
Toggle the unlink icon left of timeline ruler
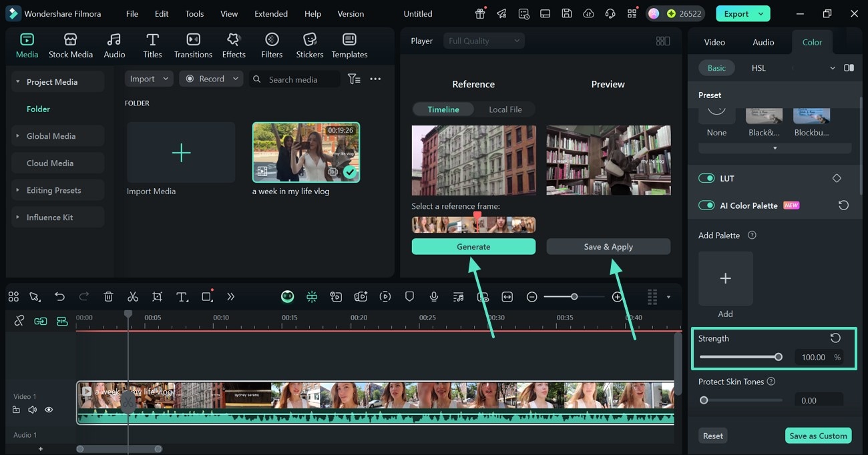(x=19, y=321)
